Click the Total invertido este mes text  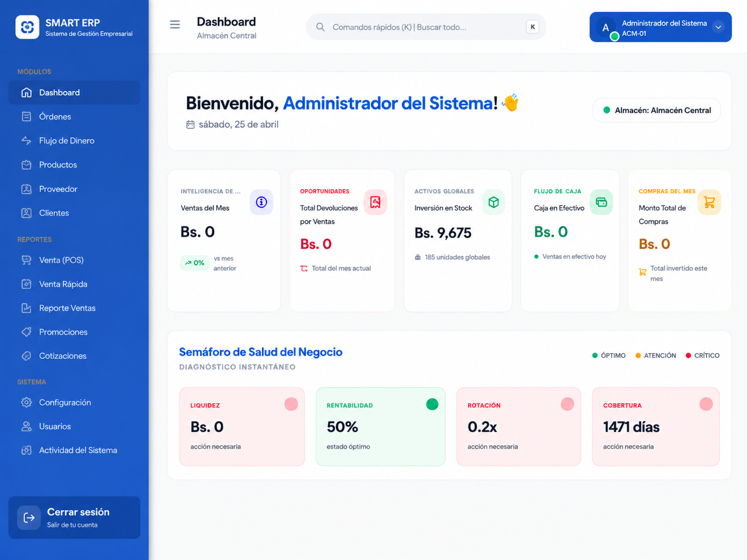coord(679,273)
